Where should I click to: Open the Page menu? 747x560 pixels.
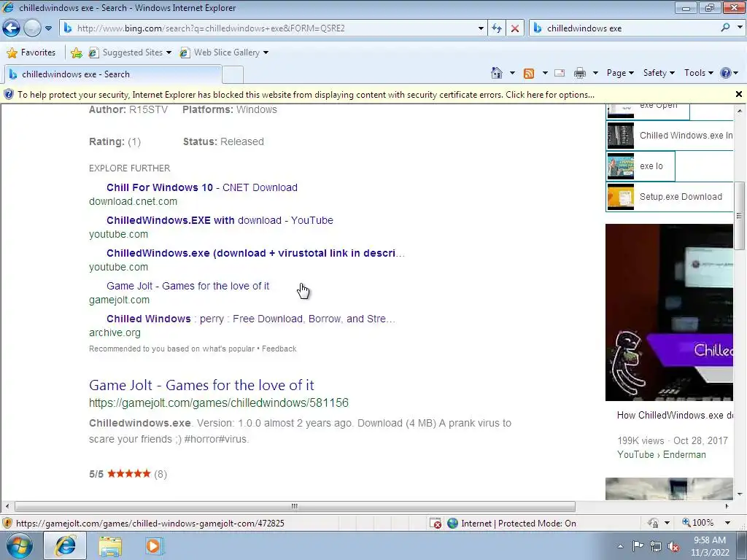[x=620, y=73]
